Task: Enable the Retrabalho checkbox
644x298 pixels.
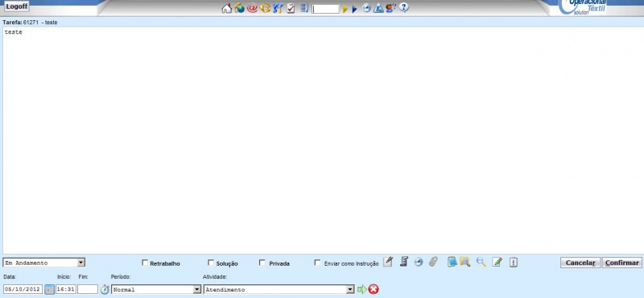Action: click(x=145, y=263)
